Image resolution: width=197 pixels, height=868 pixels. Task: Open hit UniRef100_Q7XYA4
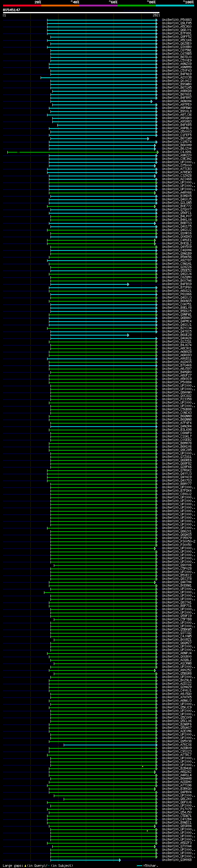coord(177,846)
